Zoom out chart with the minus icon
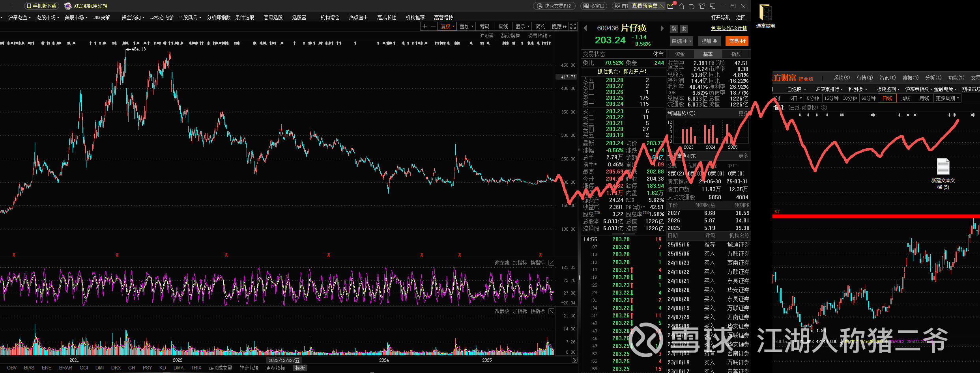The height and width of the screenshot is (373, 980). tap(433, 26)
